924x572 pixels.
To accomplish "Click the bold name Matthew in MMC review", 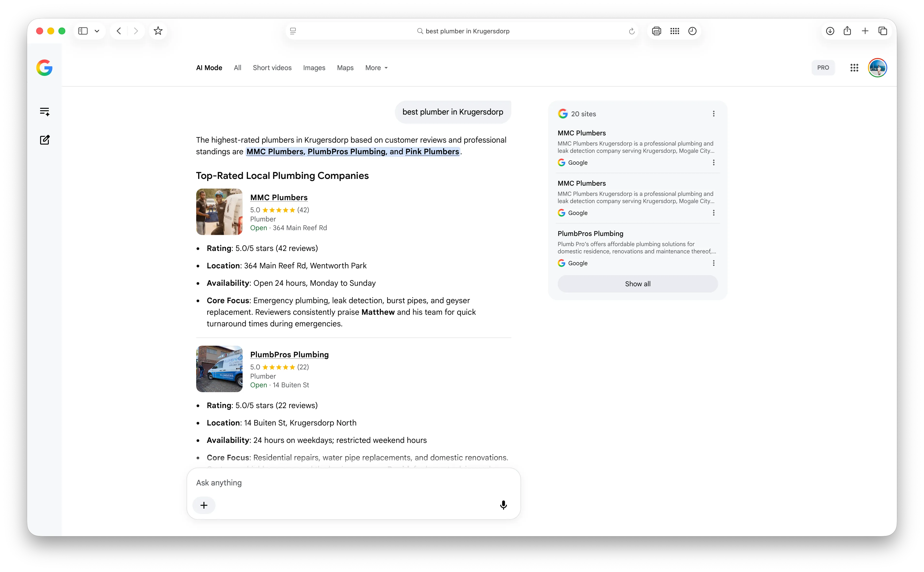I will pos(378,312).
